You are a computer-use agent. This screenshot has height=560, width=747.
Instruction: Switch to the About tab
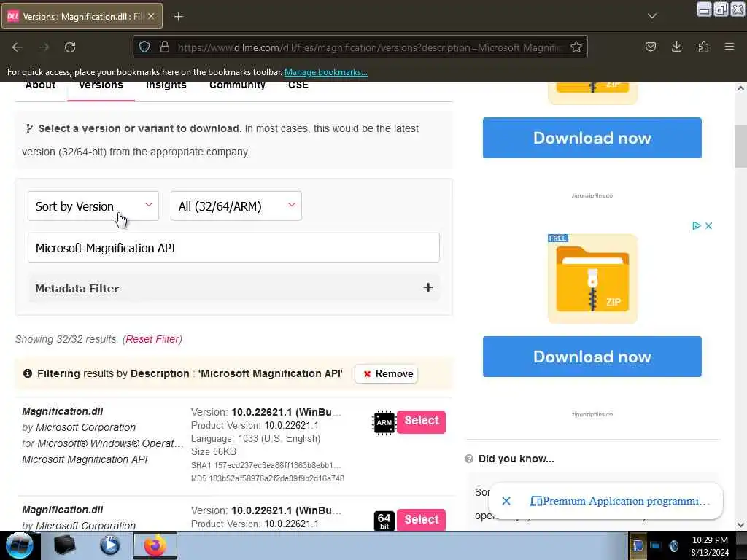point(41,86)
